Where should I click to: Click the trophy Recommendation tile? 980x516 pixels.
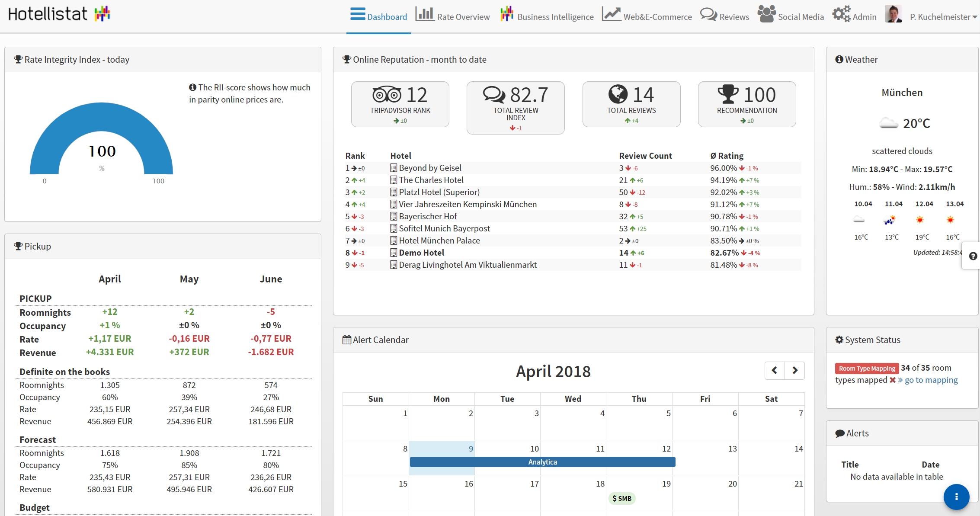pyautogui.click(x=746, y=104)
